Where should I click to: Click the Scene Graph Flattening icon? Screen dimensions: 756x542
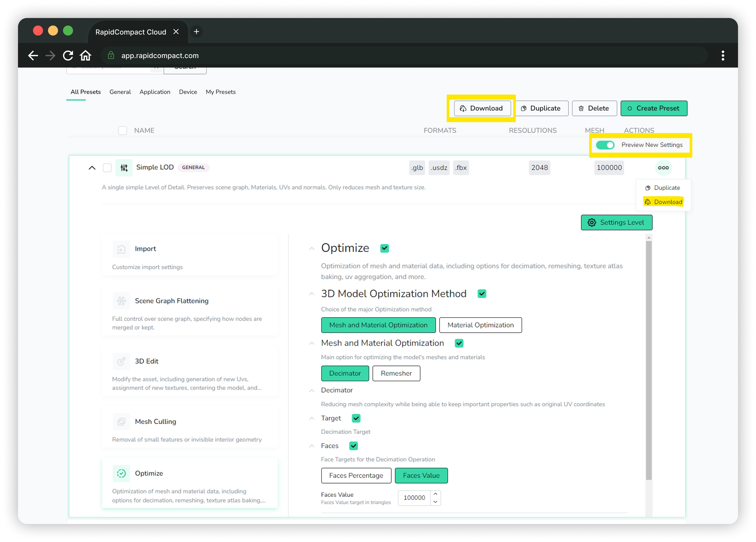pyautogui.click(x=121, y=301)
